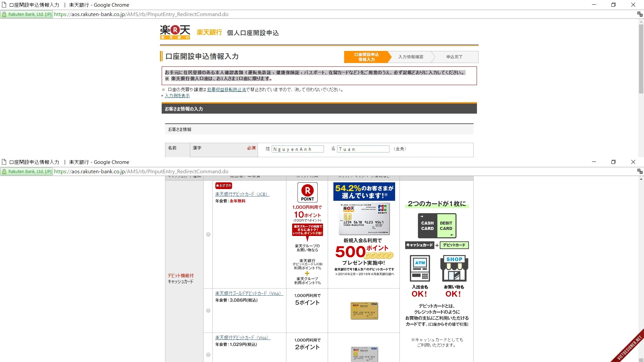Screen dimensions: 644x362
Task: Click the red-bordered identity document notice
Action: (319, 75)
